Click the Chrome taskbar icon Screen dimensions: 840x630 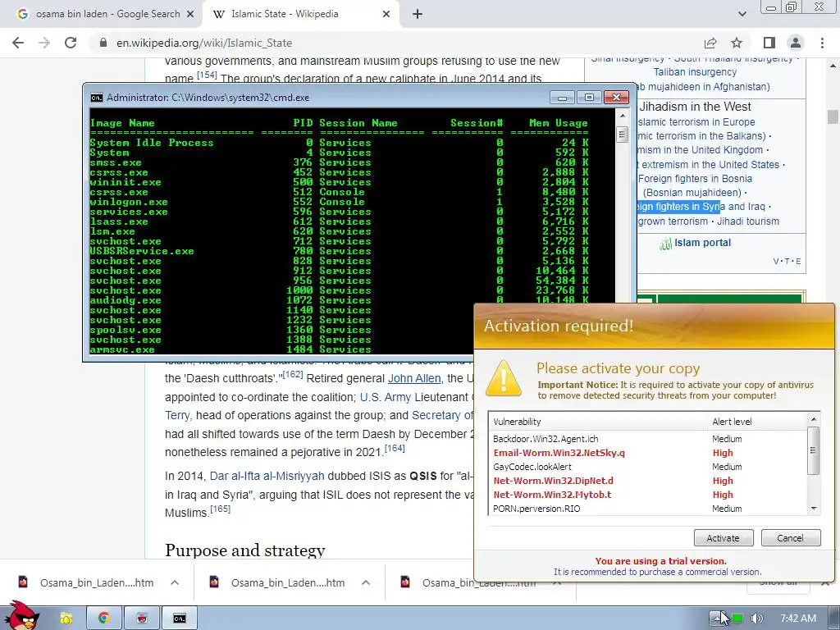[103, 619]
